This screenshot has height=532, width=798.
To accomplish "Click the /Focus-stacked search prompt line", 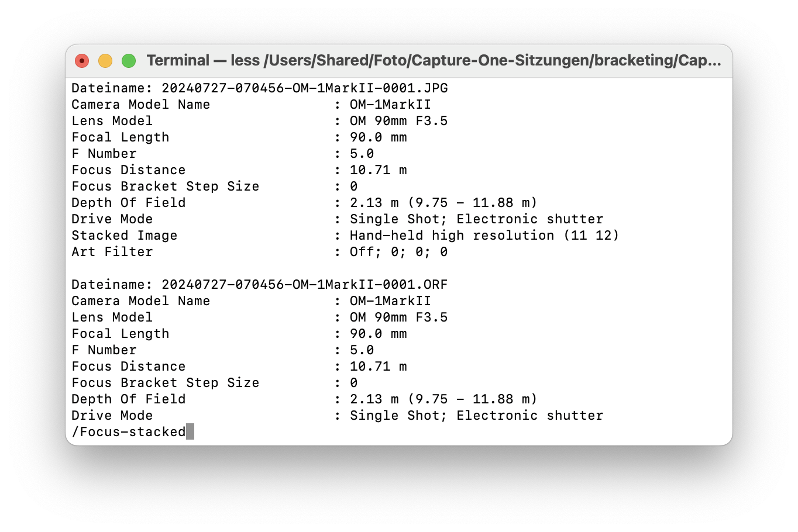I will click(x=129, y=432).
